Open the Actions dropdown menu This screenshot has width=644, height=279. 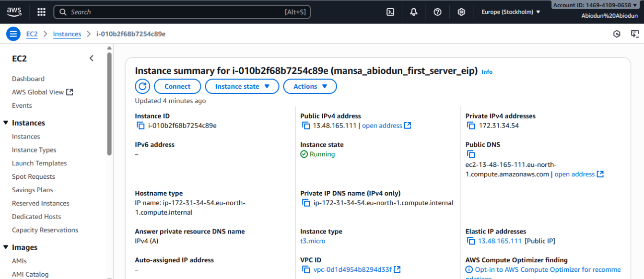click(310, 86)
